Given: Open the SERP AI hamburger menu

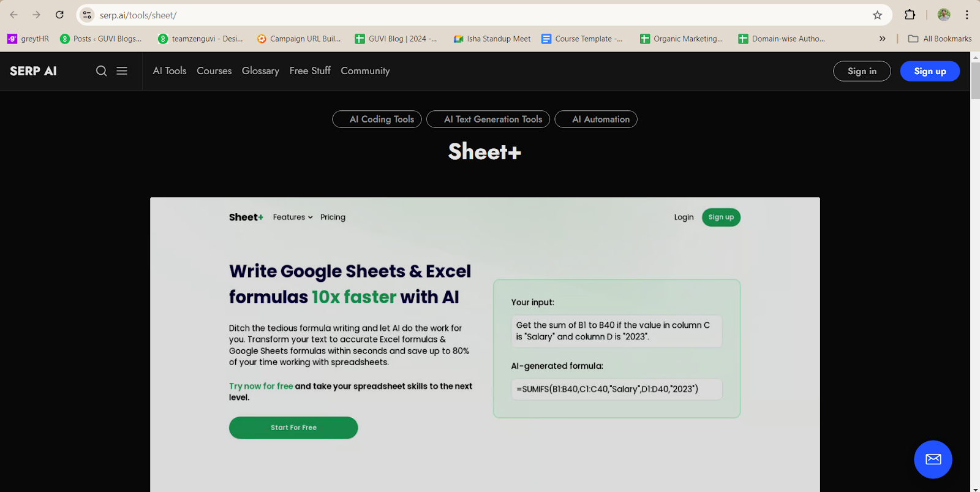Looking at the screenshot, I should [122, 71].
